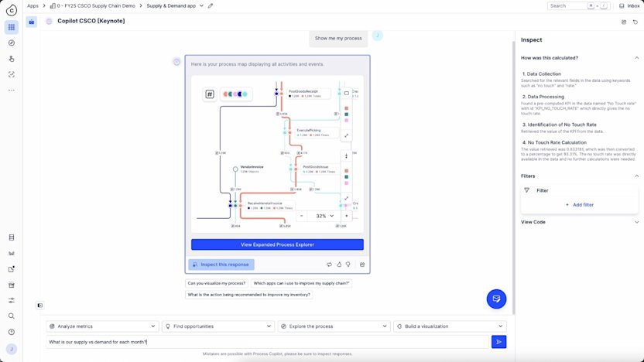Image resolution: width=644 pixels, height=362 pixels.
Task: Toggle the sidebar collapse panel icon
Action: coord(39,305)
